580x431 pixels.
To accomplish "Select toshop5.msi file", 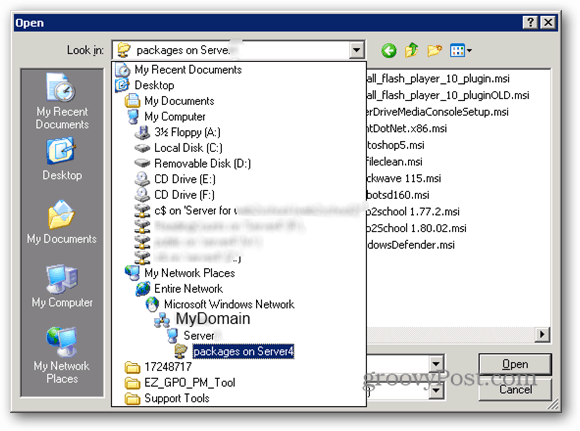I will tap(395, 145).
